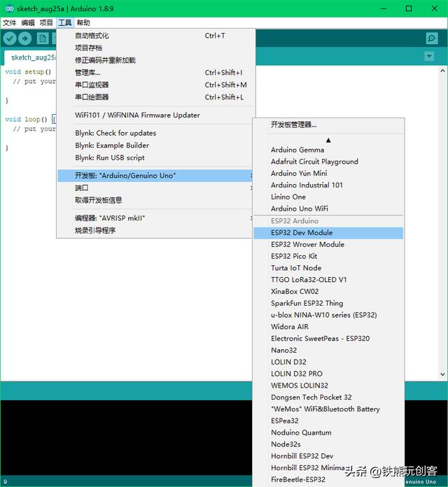Viewport: 448px width, 487px height.
Task: Open the tab options dropdown arrow
Action: coord(429,56)
